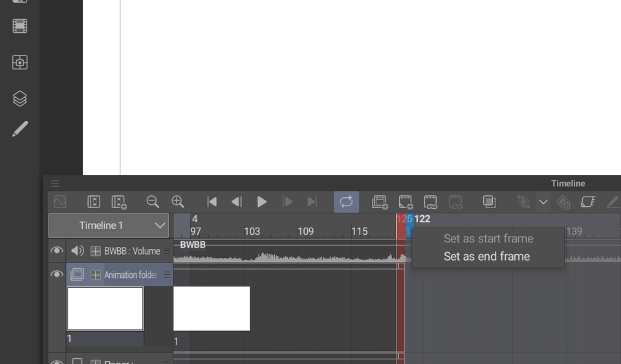Open the Timeline 1 dropdown

pyautogui.click(x=109, y=226)
